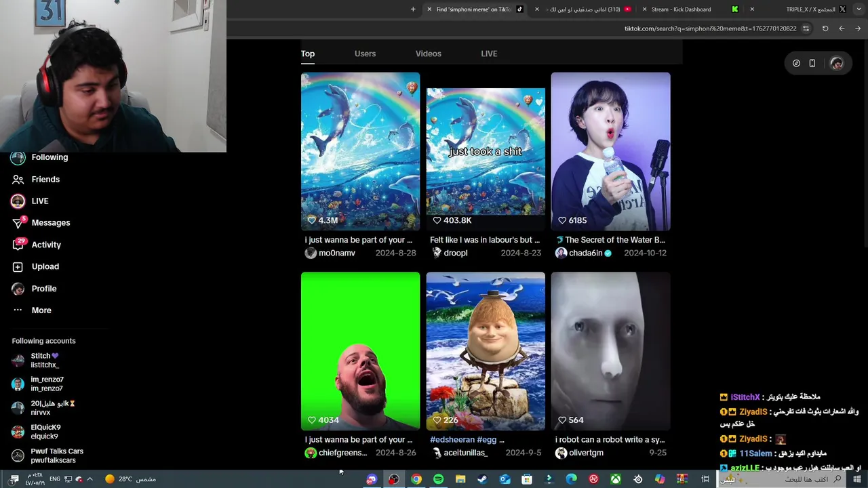Image resolution: width=868 pixels, height=488 pixels.
Task: Switch to the Videos results tab
Action: click(x=429, y=54)
